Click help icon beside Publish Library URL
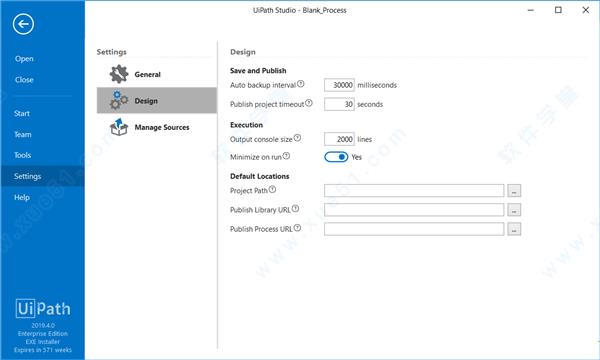 pos(295,209)
